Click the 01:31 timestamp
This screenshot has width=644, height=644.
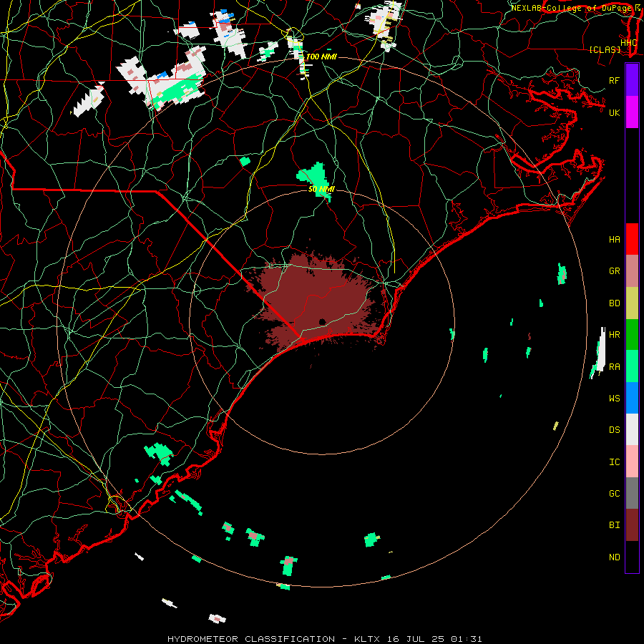(466, 639)
